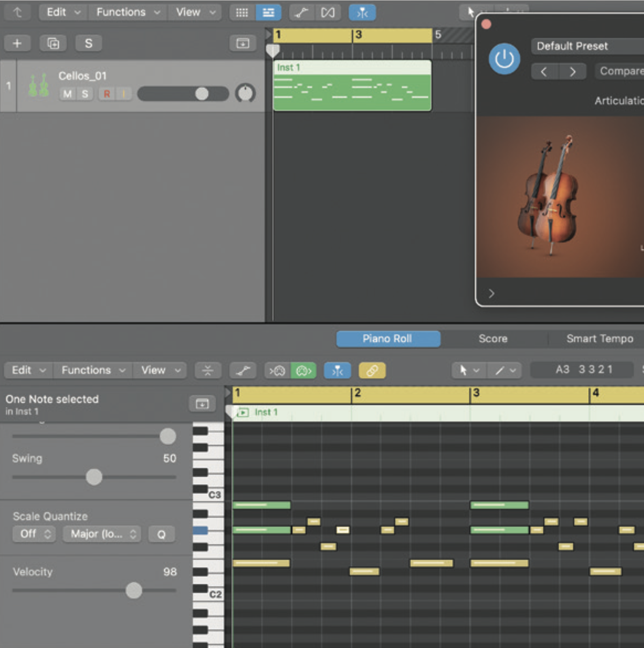Mute the Cellos_01 track
The height and width of the screenshot is (648, 644).
pos(67,94)
